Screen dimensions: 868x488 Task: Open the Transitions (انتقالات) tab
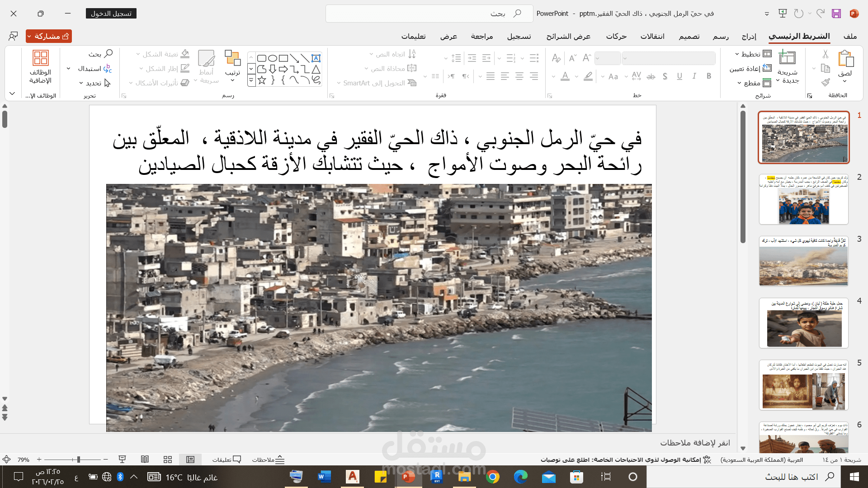pos(652,37)
